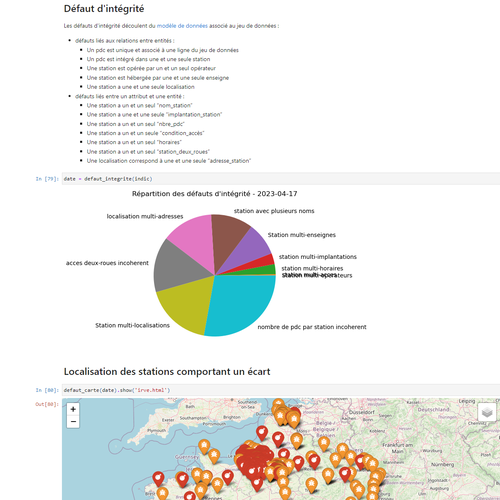Click the orange marker near Mons

pyautogui.click(x=296, y=441)
